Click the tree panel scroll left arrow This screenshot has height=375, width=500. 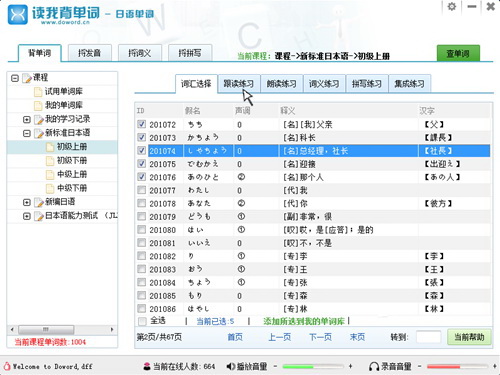[x=12, y=330]
